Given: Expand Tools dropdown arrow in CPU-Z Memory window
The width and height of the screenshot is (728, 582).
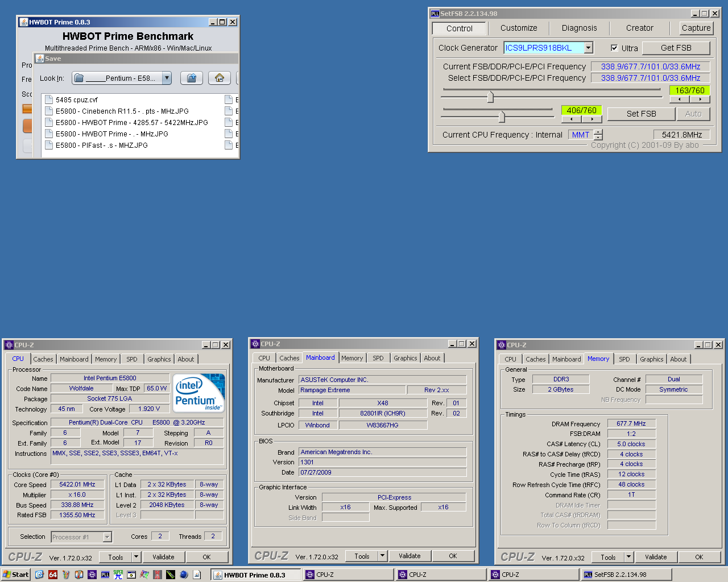Looking at the screenshot, I should (628, 557).
